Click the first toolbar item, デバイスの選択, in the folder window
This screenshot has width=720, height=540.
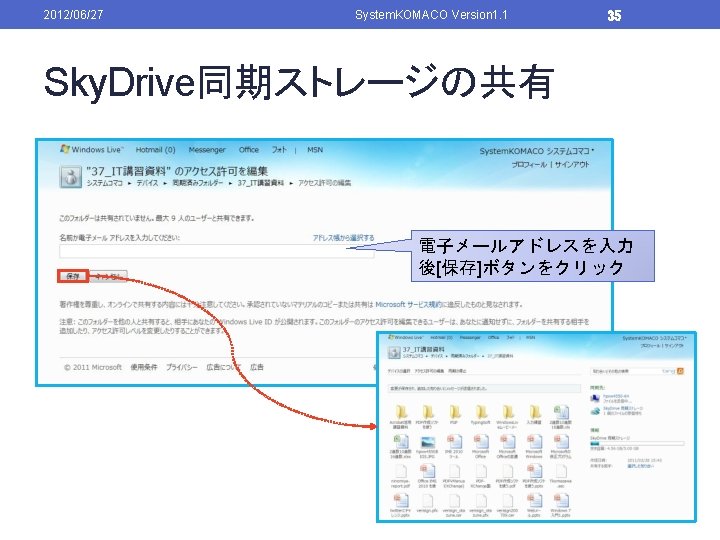pos(399,371)
